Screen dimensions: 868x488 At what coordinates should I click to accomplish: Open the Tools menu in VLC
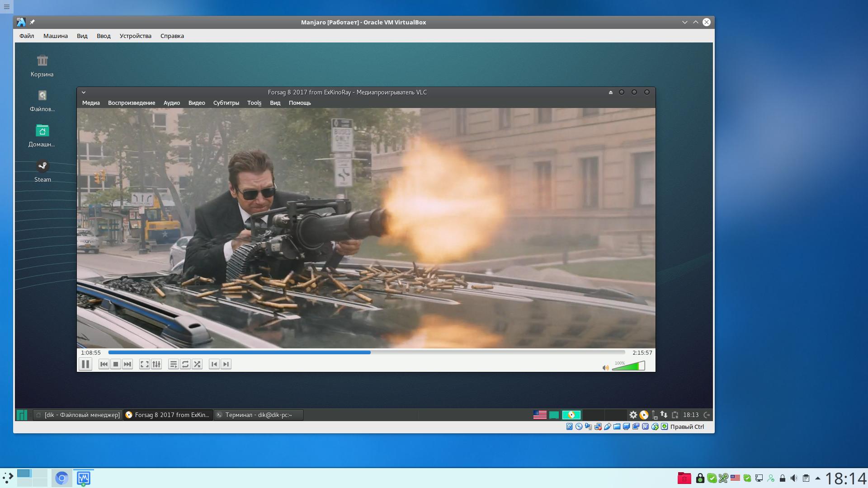coord(254,103)
